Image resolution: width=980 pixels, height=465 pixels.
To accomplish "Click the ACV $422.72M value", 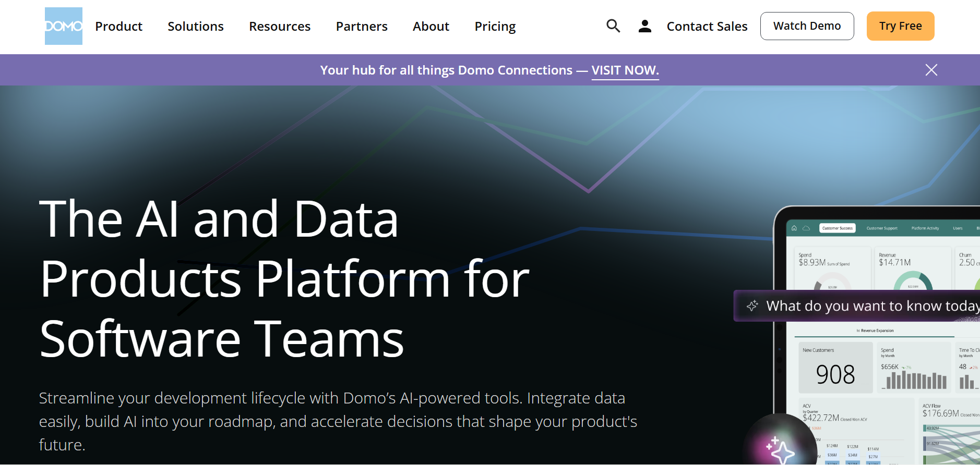I will [821, 418].
